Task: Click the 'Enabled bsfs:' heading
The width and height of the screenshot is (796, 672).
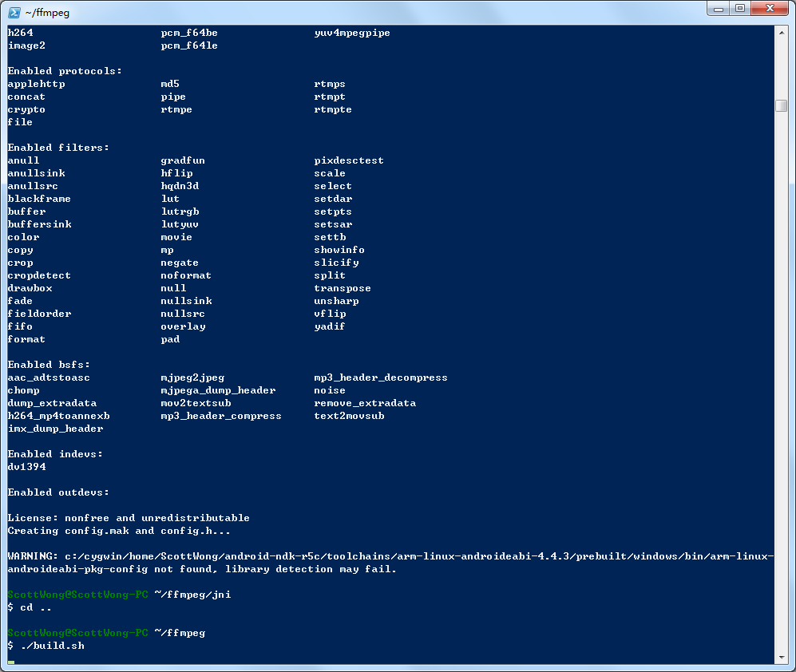Action: (x=49, y=365)
